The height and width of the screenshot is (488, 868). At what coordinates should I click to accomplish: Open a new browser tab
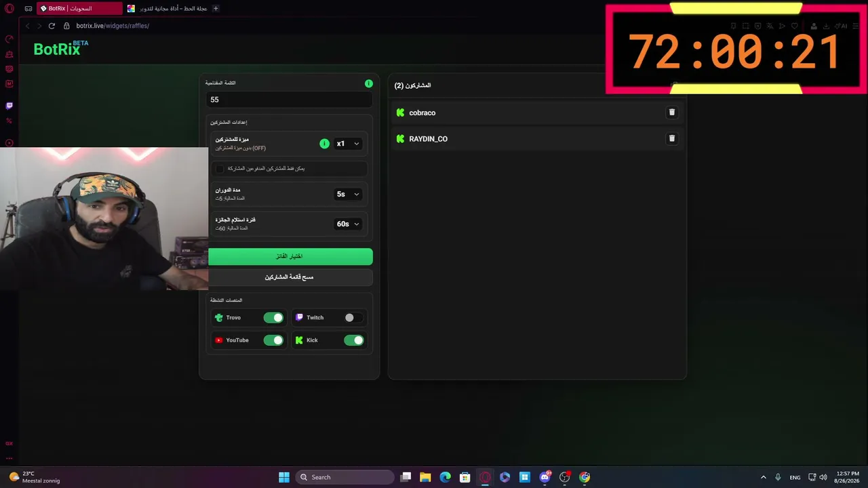click(216, 9)
